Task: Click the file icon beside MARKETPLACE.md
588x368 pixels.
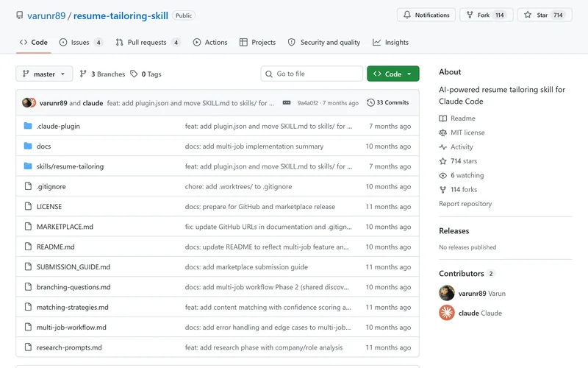Action: (x=28, y=227)
